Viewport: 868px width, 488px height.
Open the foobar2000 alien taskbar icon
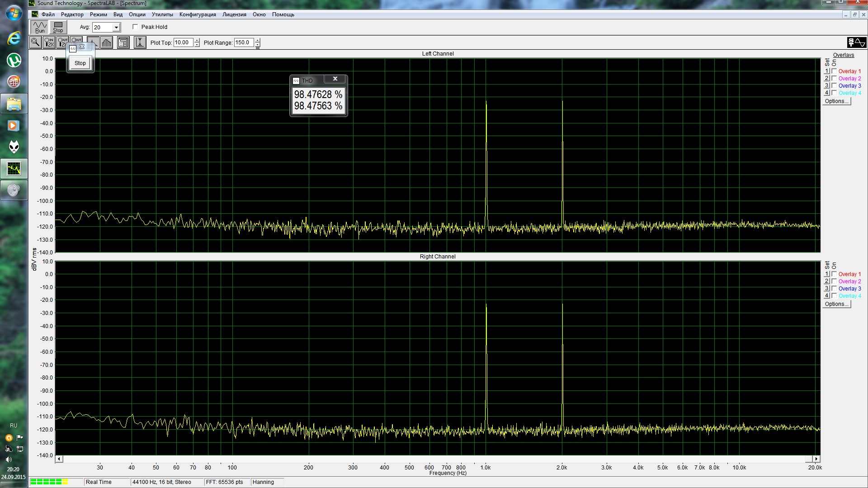pos(14,147)
